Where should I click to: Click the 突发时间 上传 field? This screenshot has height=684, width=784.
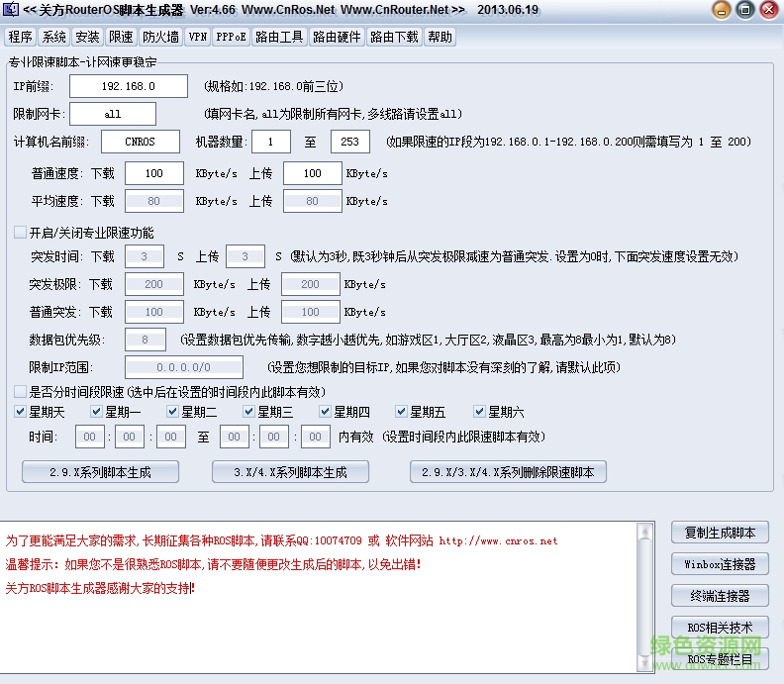[245, 256]
